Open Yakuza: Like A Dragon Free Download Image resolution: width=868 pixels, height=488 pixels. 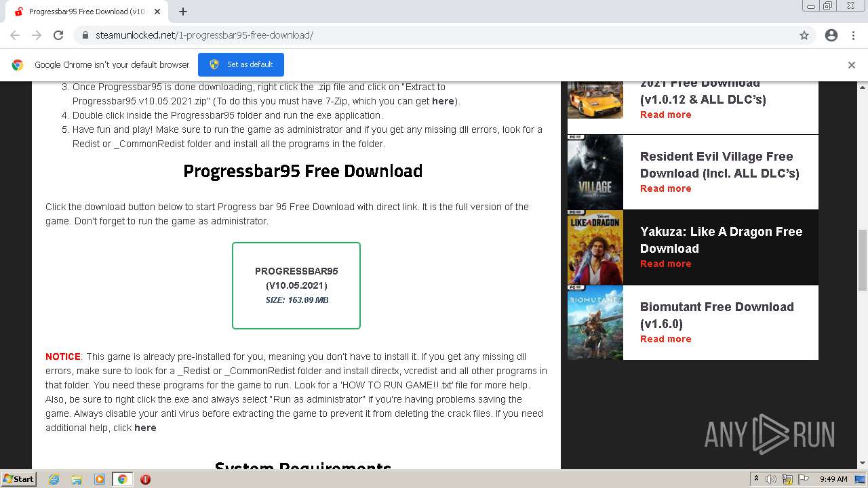721,240
